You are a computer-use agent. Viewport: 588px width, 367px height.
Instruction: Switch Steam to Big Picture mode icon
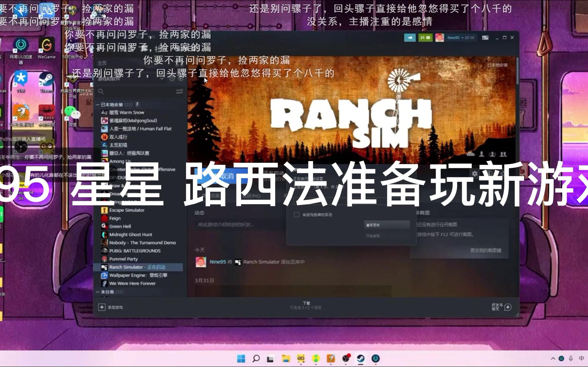(485, 38)
